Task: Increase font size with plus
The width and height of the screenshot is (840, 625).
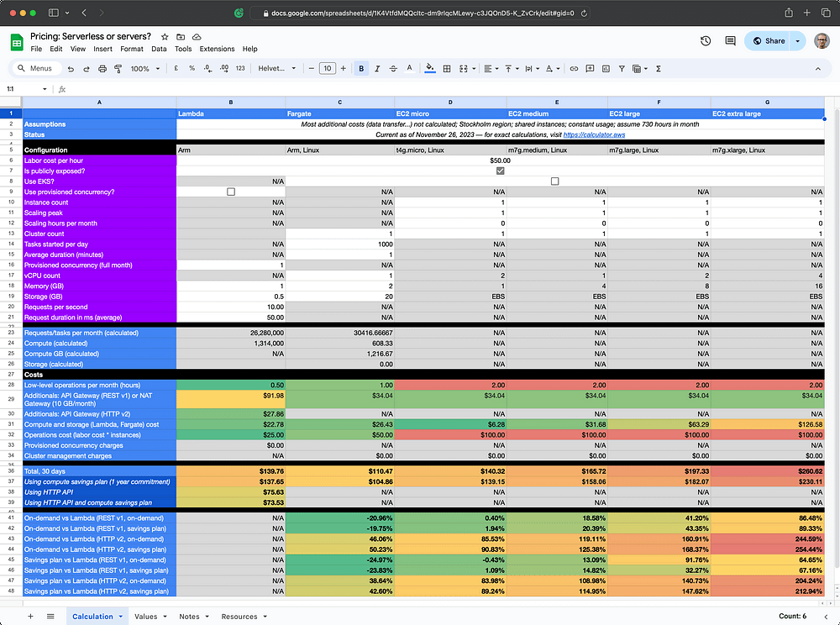Action: 344,69
